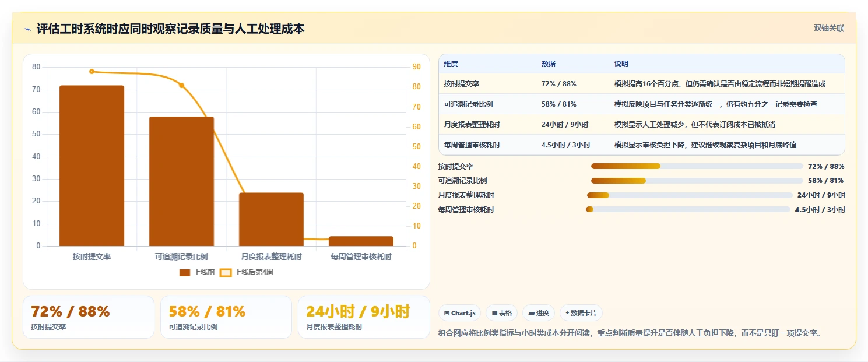Click the lightning icon beside the header title
The width and height of the screenshot is (868, 362).
tap(27, 29)
